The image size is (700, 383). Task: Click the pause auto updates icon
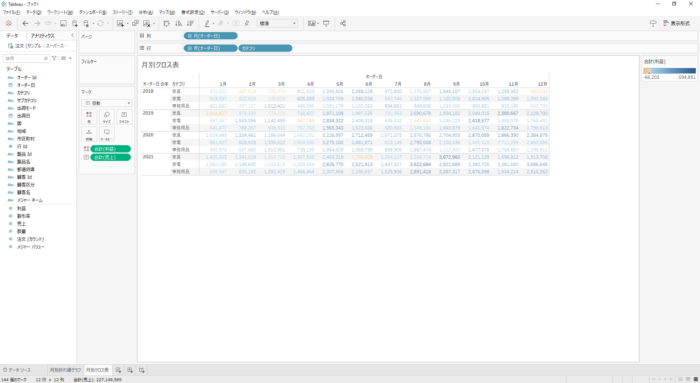point(86,23)
